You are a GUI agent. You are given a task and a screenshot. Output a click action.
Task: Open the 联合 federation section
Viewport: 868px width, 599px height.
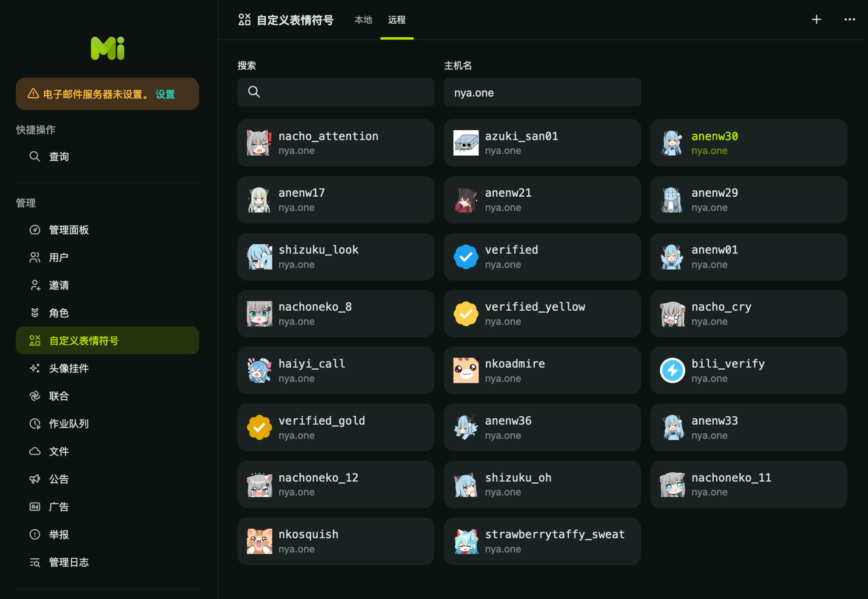(x=58, y=396)
